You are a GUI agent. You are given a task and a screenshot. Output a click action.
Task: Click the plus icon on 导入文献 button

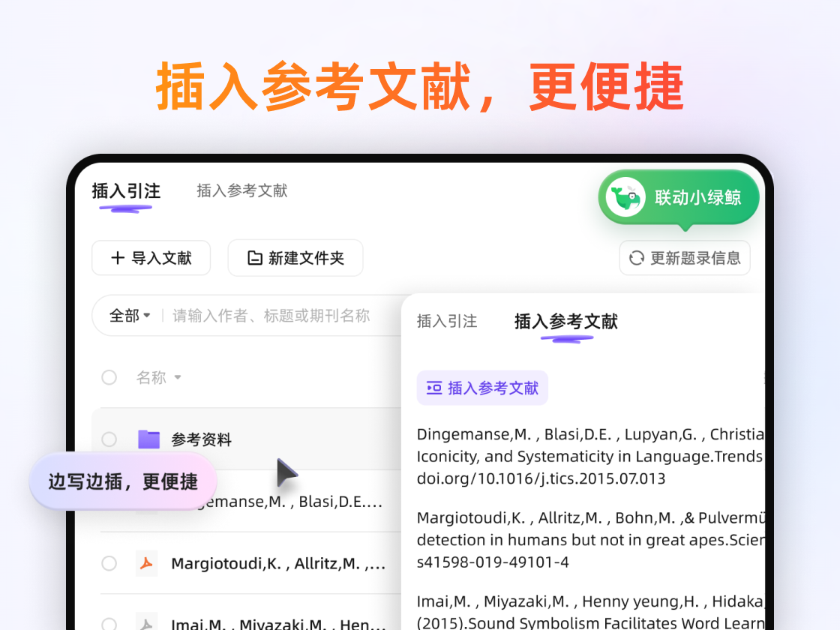tap(118, 258)
